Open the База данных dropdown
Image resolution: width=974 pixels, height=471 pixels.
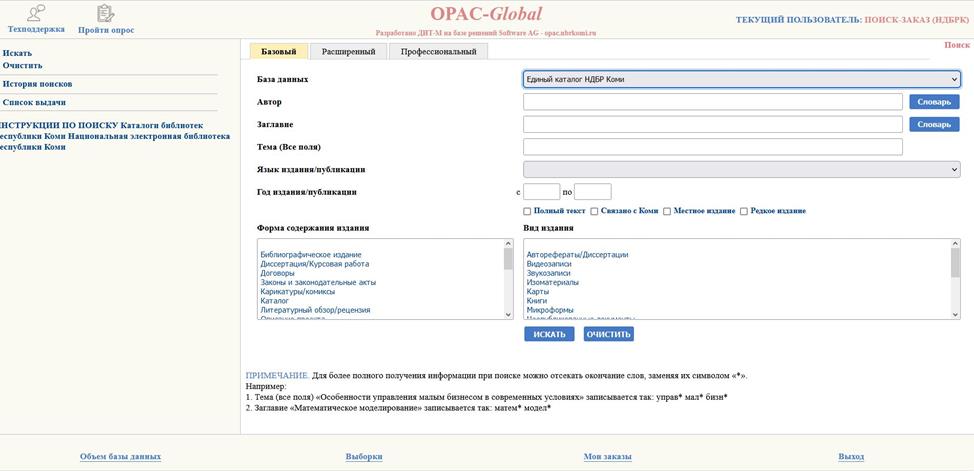742,80
